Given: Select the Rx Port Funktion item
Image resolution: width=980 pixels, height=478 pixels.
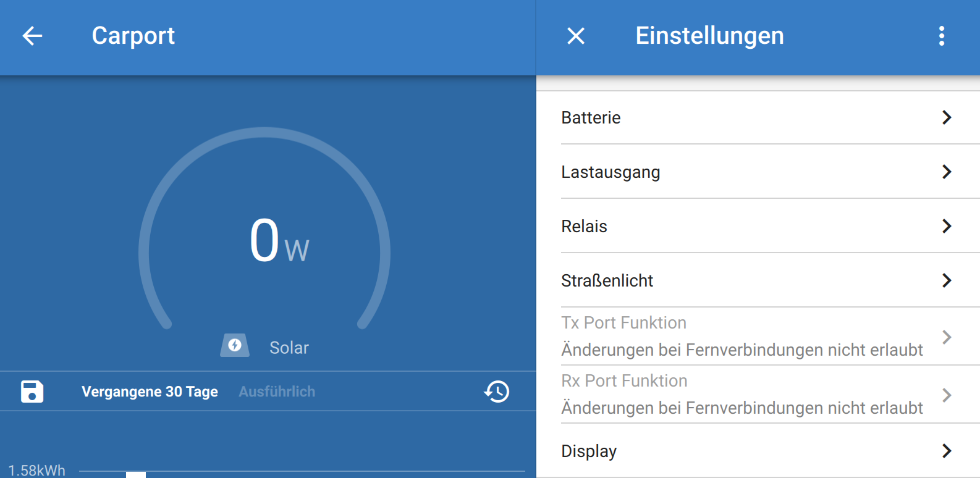Looking at the screenshot, I should tap(741, 395).
